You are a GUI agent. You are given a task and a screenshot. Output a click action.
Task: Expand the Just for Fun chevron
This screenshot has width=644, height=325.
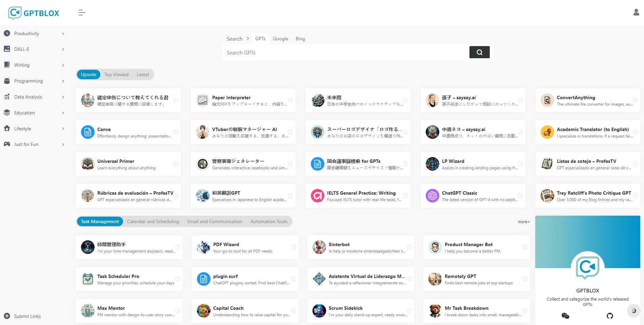coord(63,144)
